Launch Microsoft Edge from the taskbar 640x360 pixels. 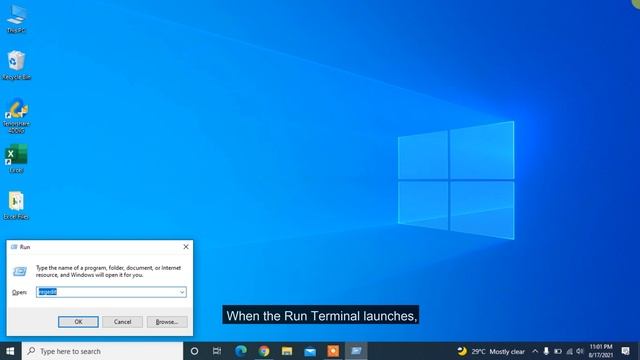(x=241, y=351)
